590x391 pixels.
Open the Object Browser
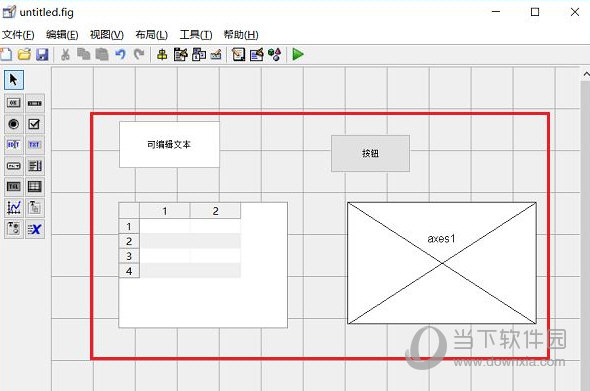(275, 55)
